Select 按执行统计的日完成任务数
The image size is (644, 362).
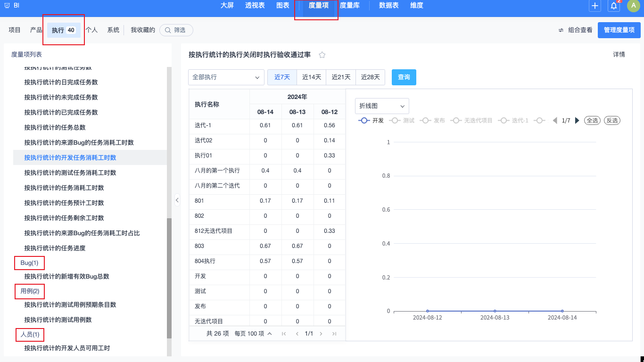click(61, 82)
